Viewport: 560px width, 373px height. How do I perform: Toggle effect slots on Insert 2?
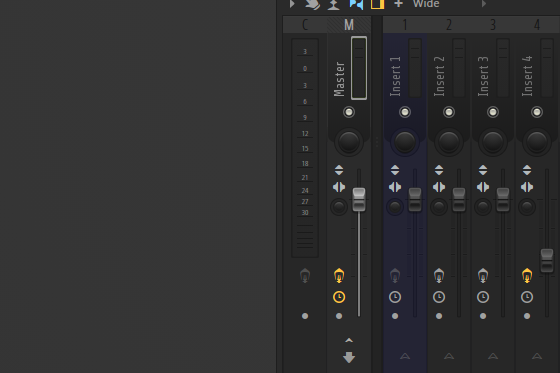(439, 276)
